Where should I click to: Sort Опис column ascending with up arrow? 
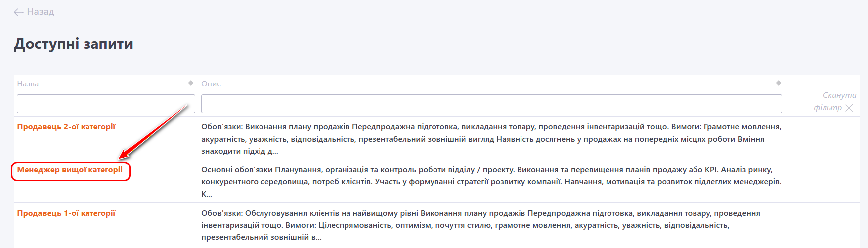779,81
